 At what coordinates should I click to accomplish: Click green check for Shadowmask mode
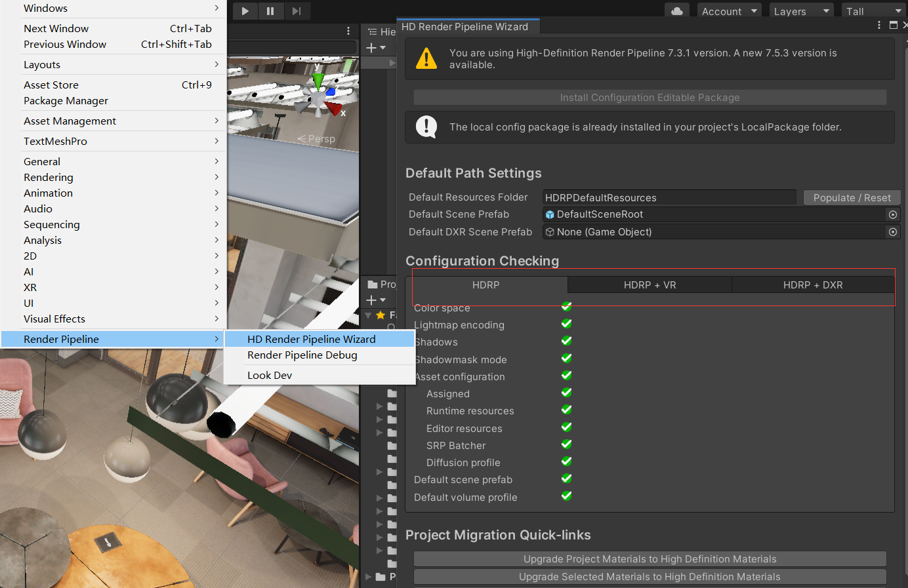coord(567,358)
